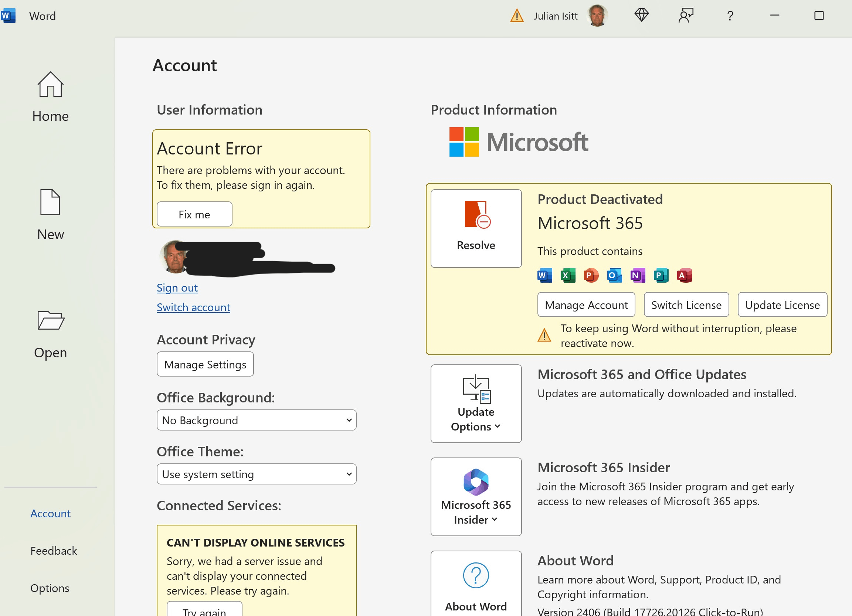Click the Sign out link
This screenshot has width=852, height=616.
(177, 288)
